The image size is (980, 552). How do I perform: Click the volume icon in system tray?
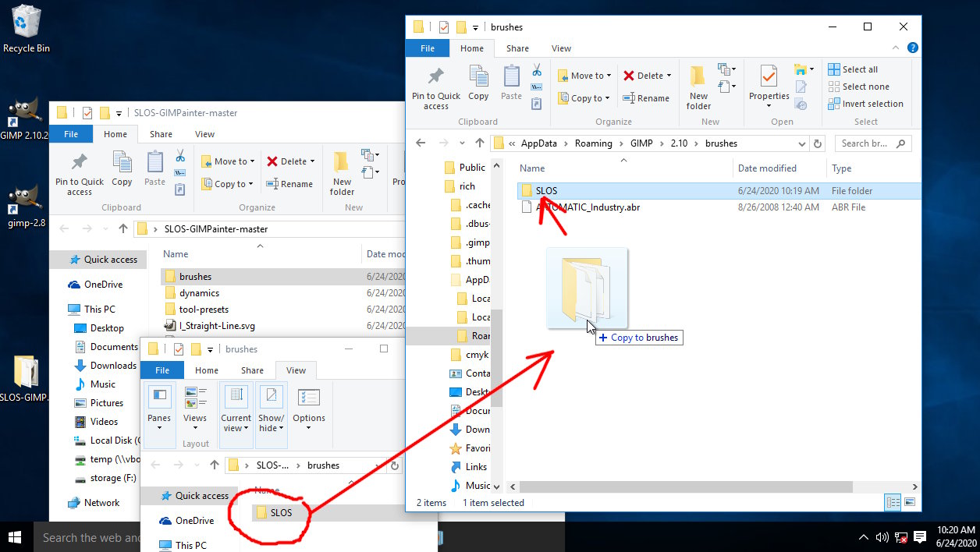[882, 537]
